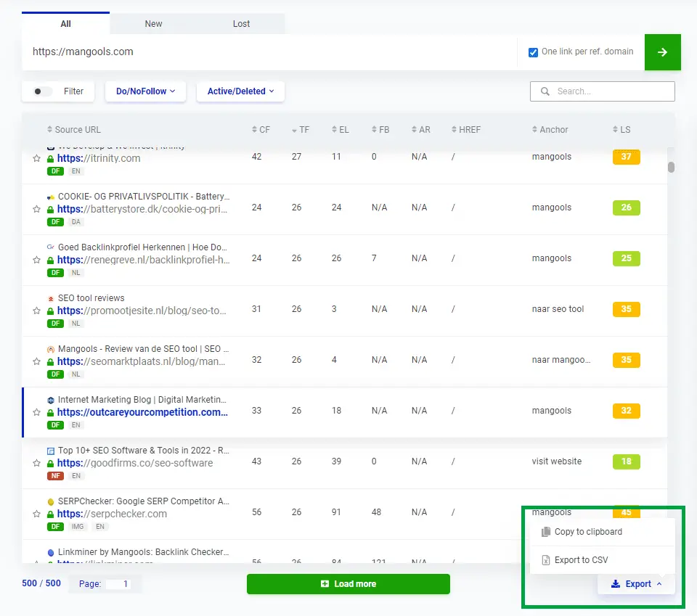
Task: Collapse the Export dropdown menu
Action: point(636,584)
